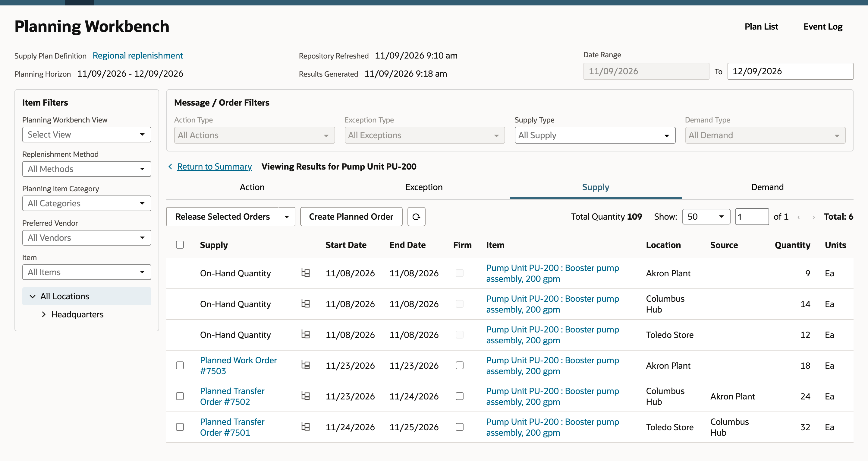This screenshot has width=868, height=461.
Task: Click the refresh results icon button
Action: click(416, 217)
